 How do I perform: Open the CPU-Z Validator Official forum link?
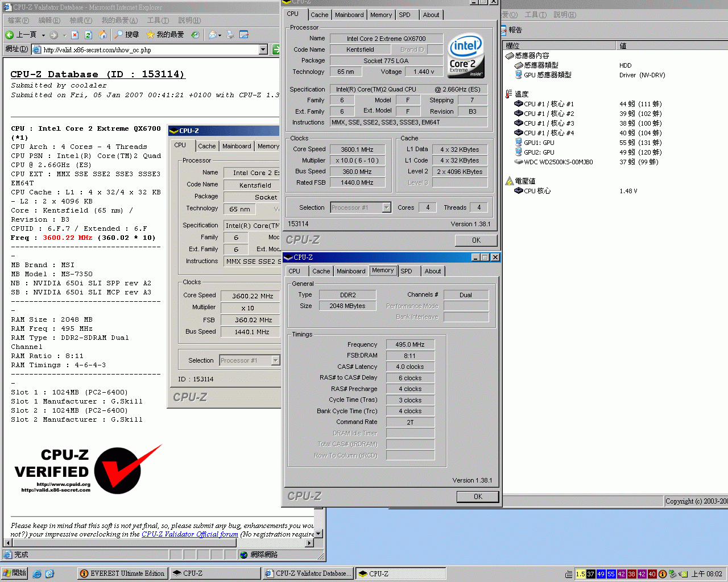point(190,534)
